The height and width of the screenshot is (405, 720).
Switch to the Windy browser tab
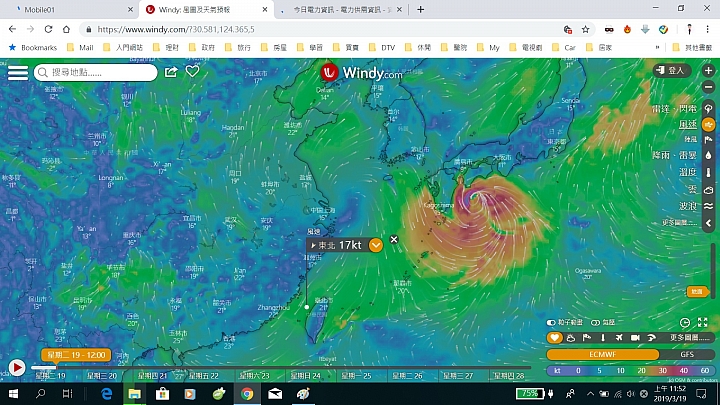206,10
